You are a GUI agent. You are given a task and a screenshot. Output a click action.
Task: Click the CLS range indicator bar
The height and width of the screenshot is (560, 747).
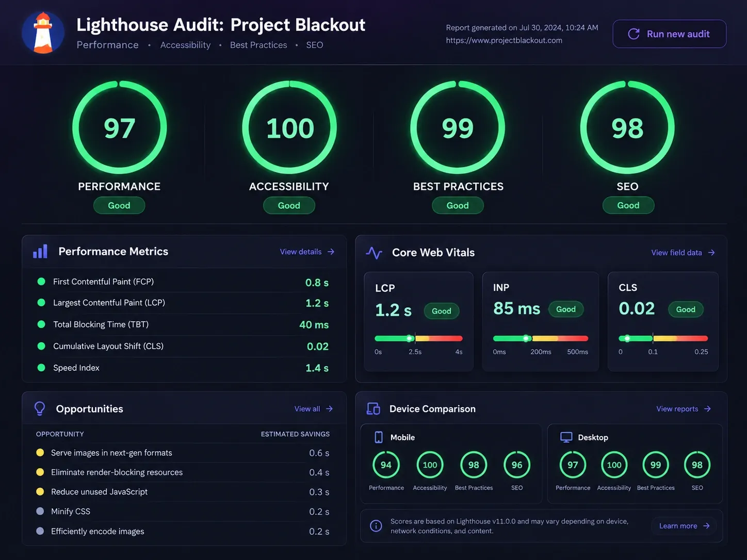[663, 339]
